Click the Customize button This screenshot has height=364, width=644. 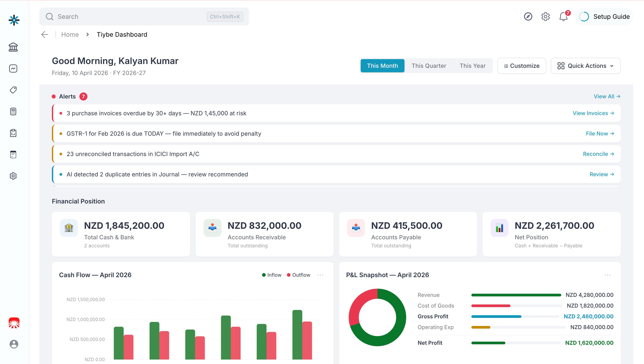pos(521,66)
